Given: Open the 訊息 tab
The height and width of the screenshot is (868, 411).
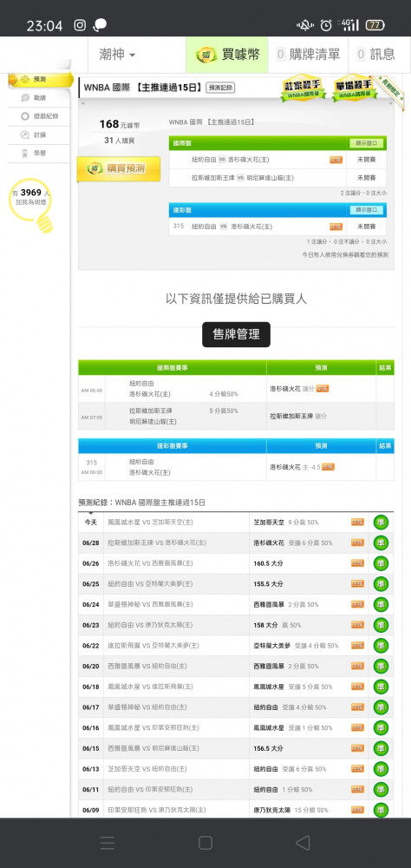Looking at the screenshot, I should (x=376, y=54).
